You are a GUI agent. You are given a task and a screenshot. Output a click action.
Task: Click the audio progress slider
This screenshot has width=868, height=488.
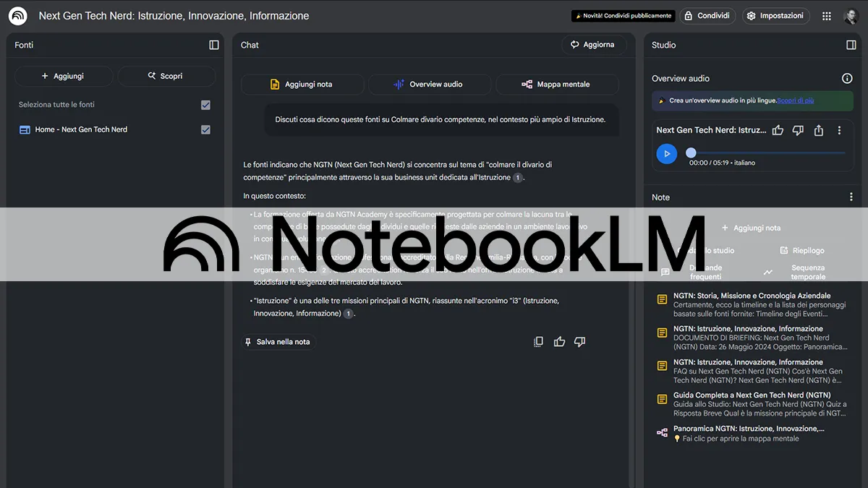click(767, 153)
